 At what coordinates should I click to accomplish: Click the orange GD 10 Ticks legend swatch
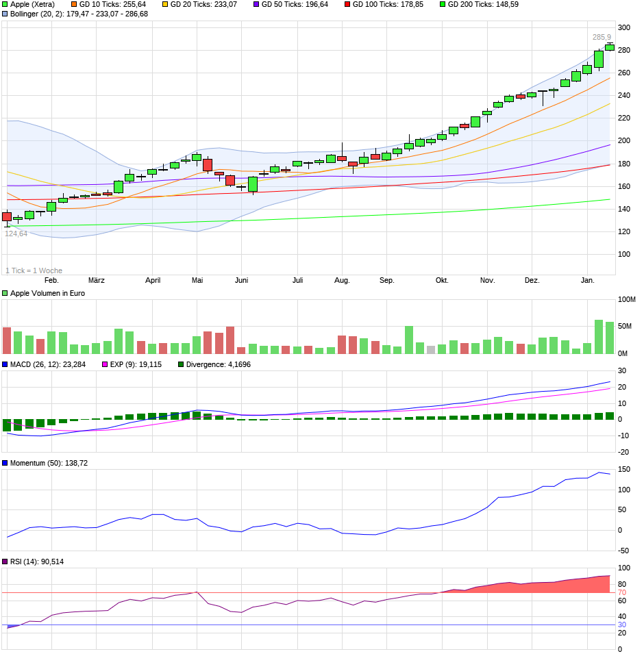point(74,5)
